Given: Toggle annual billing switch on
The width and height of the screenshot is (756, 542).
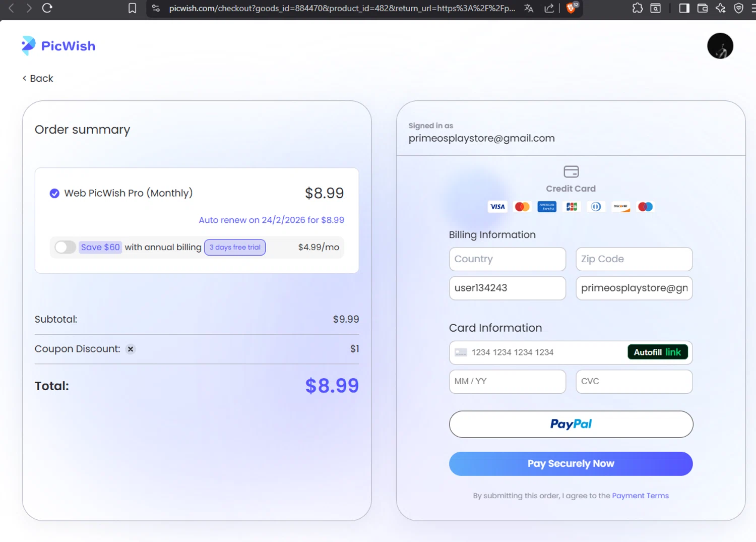Looking at the screenshot, I should click(x=65, y=247).
